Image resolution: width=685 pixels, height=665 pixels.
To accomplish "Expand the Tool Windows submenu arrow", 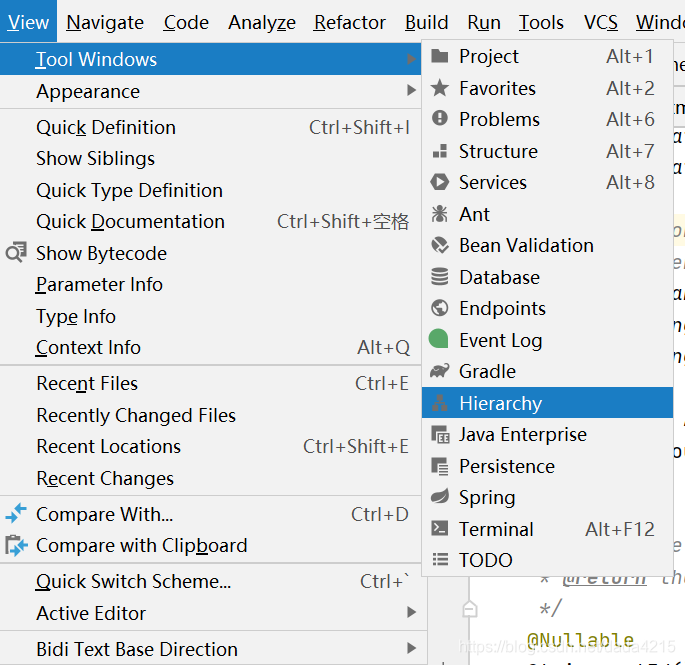I will pos(411,59).
